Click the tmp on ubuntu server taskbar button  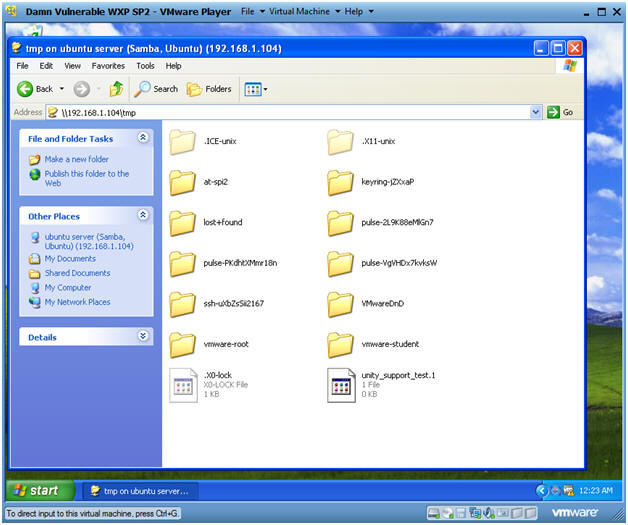[x=140, y=491]
